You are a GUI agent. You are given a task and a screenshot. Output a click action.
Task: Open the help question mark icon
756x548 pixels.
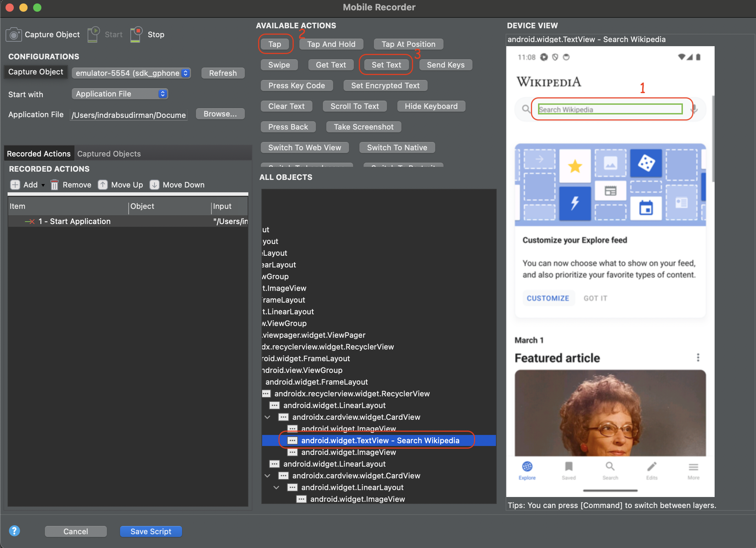(x=14, y=531)
